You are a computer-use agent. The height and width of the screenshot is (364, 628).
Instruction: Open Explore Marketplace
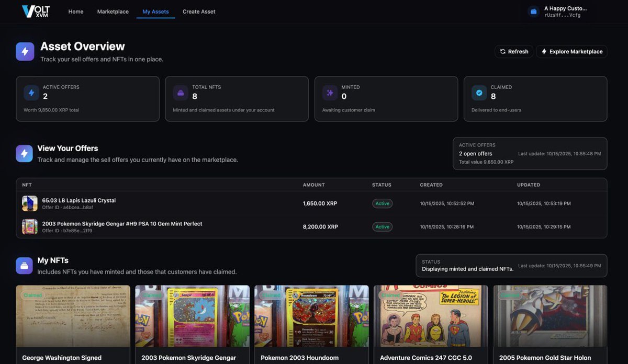click(x=571, y=51)
